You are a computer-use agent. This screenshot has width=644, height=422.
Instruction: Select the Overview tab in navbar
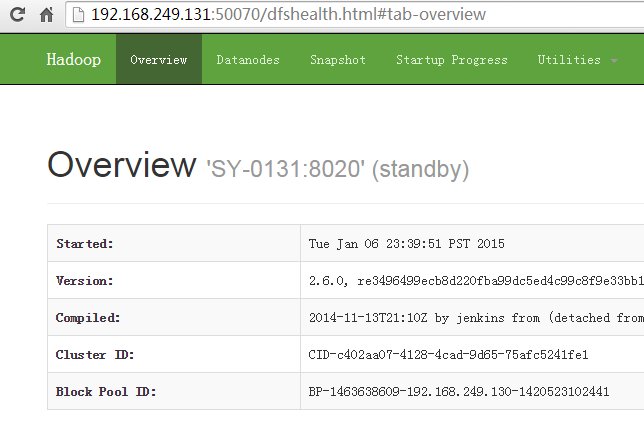(158, 60)
